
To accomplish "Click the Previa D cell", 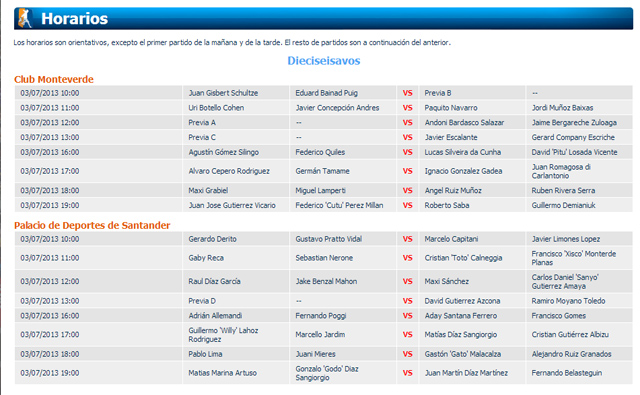I will tap(202, 301).
